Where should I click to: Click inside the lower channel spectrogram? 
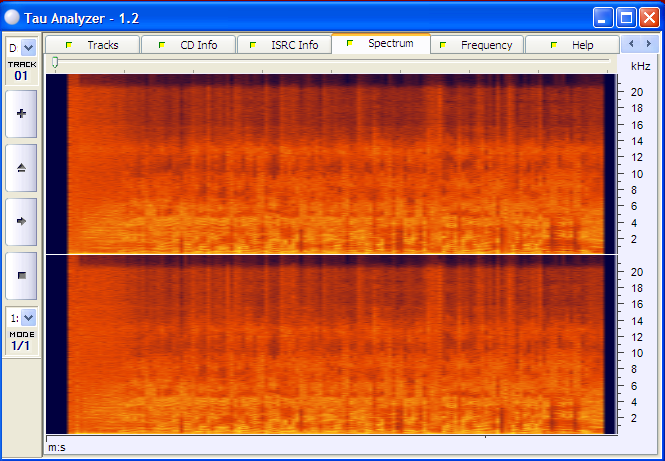pyautogui.click(x=330, y=344)
